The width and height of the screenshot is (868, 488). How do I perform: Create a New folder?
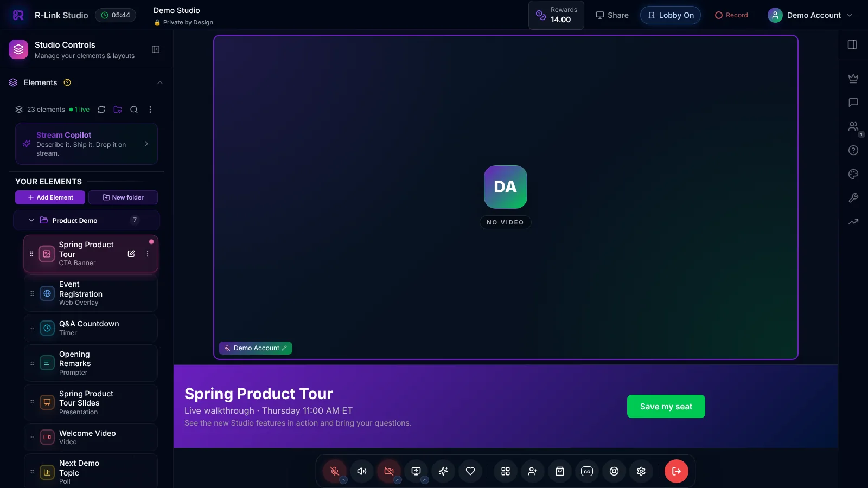pos(123,197)
